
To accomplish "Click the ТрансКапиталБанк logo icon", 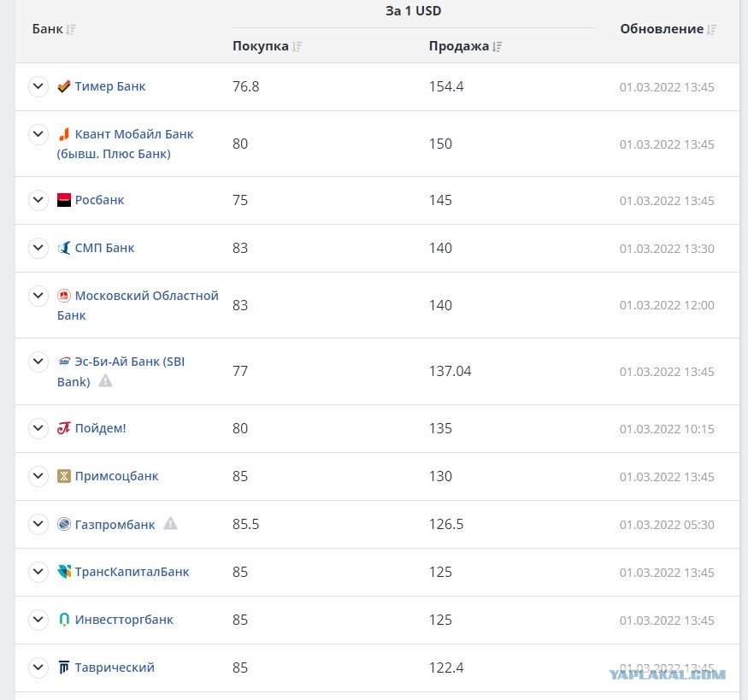I will [64, 571].
